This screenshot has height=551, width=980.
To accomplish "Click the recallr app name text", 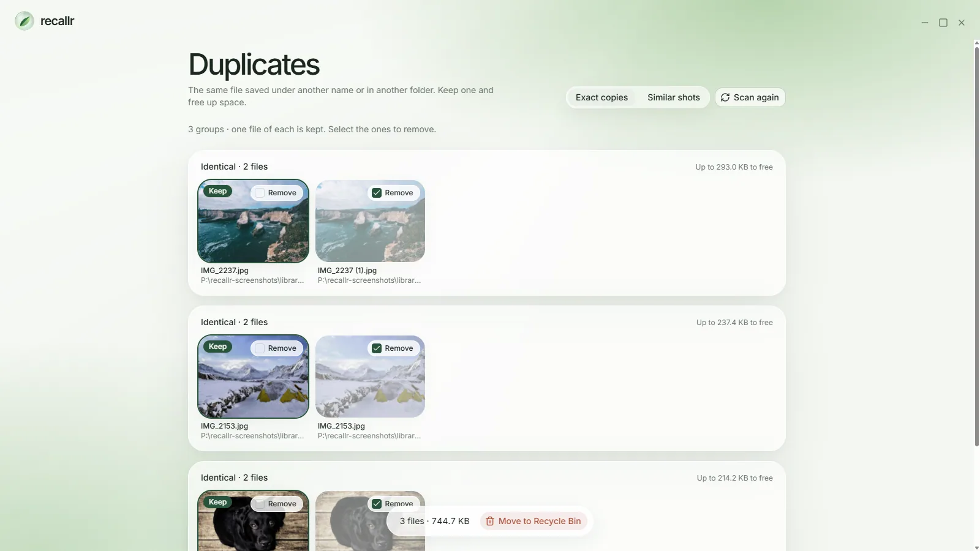I will tap(57, 21).
